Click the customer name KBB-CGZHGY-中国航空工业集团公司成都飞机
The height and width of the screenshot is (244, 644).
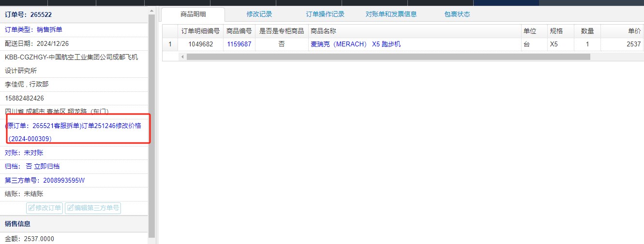(x=71, y=57)
